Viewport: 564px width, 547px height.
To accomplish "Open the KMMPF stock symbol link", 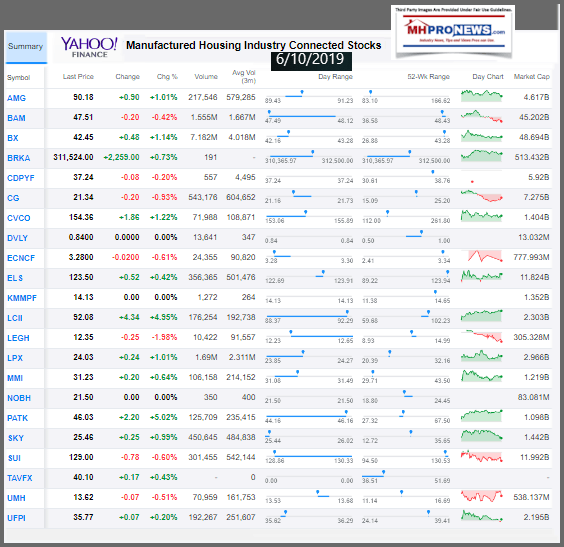I will [x=22, y=298].
